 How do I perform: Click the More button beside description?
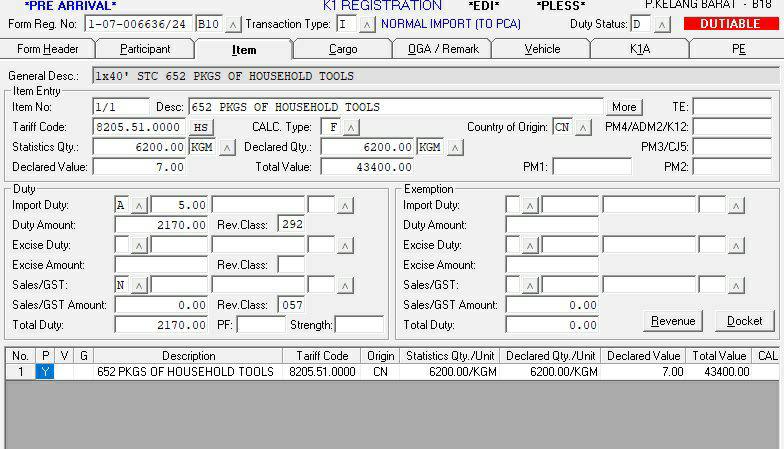[624, 107]
